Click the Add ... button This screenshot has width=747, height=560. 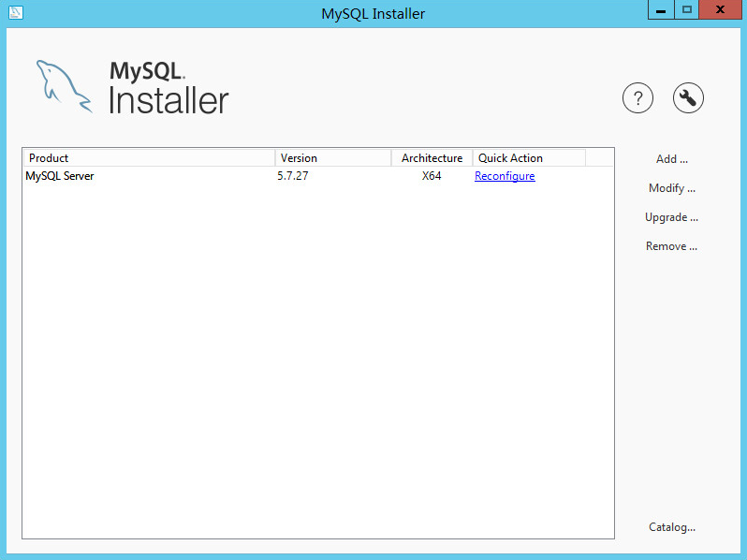(672, 159)
